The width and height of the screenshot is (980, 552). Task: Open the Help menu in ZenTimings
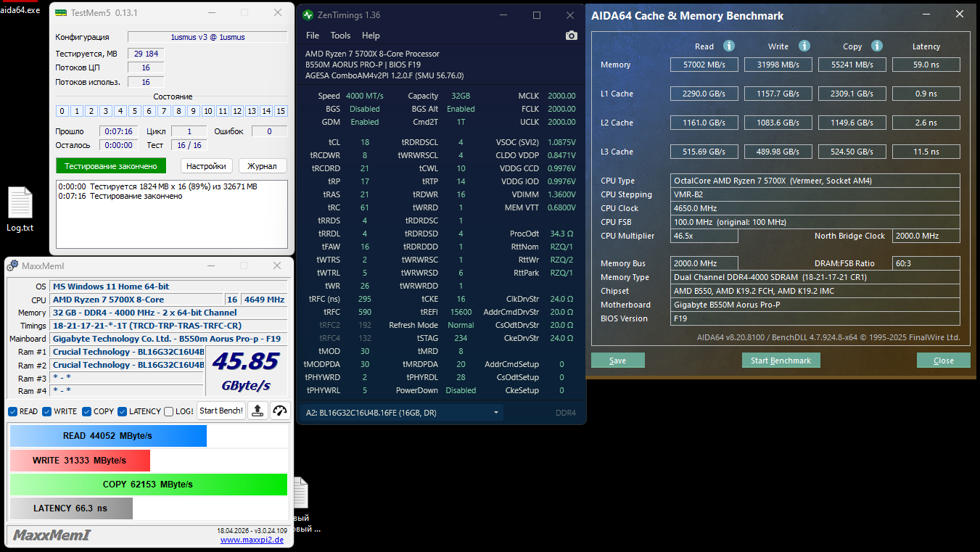coord(371,35)
